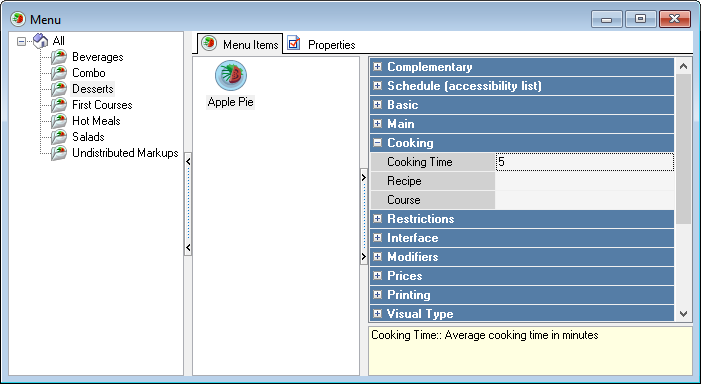
Task: Click upper arrow on properties panel splitter
Action: (364, 177)
